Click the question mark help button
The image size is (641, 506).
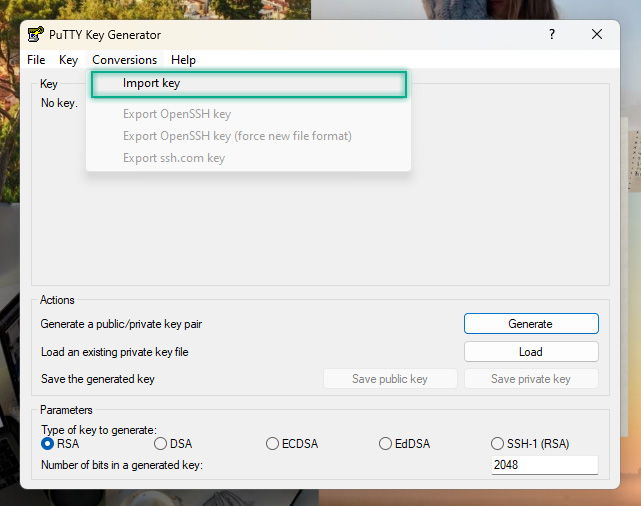pyautogui.click(x=551, y=34)
